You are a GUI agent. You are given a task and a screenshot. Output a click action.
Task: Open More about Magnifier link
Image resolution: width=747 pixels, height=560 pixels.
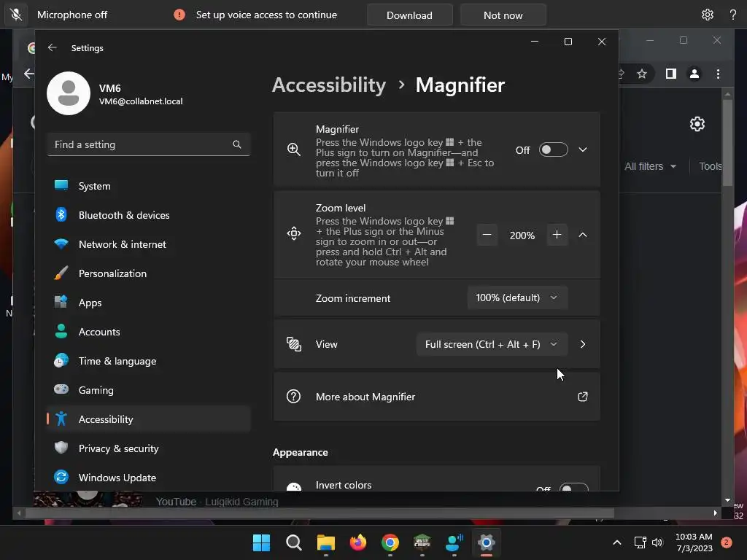point(436,396)
